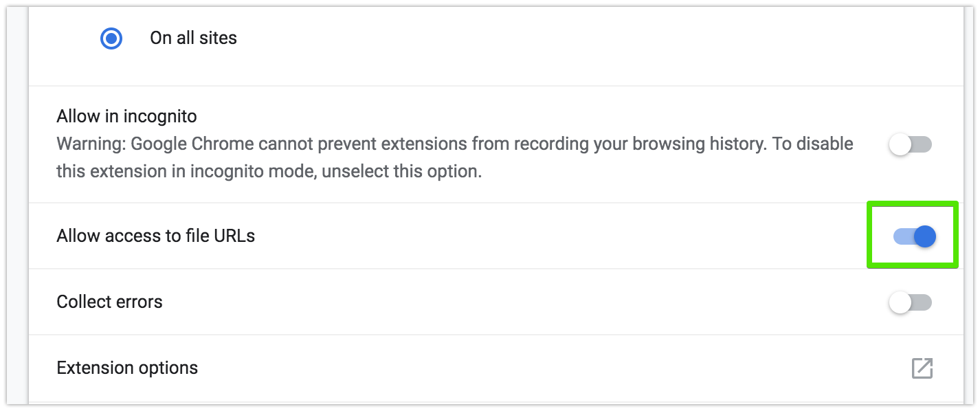Click the Allow access to file URLs label
The height and width of the screenshot is (411, 980).
[x=155, y=236]
